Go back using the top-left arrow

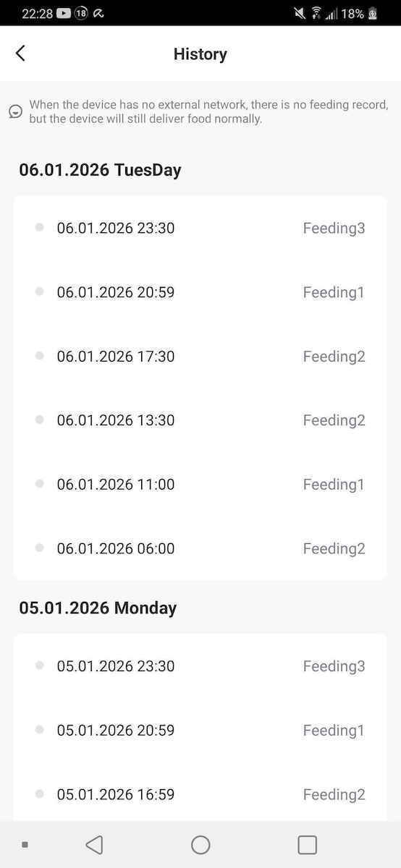pos(20,53)
